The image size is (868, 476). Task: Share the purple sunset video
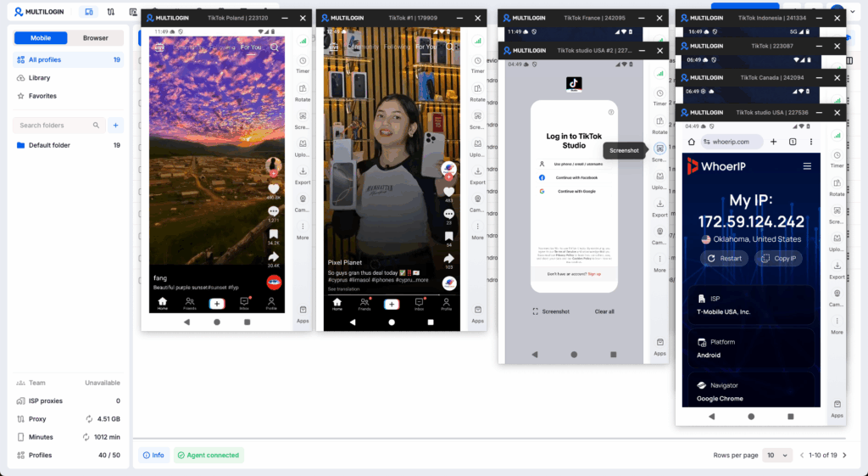(274, 256)
